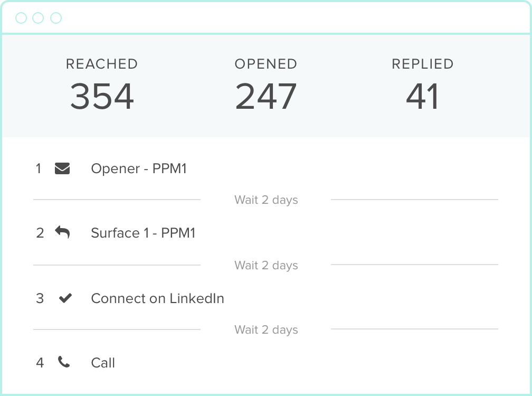The image size is (532, 396).
Task: Click the Reached count 354
Action: point(102,97)
